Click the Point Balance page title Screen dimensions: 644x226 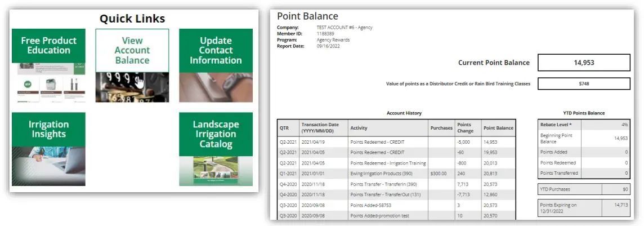point(307,16)
